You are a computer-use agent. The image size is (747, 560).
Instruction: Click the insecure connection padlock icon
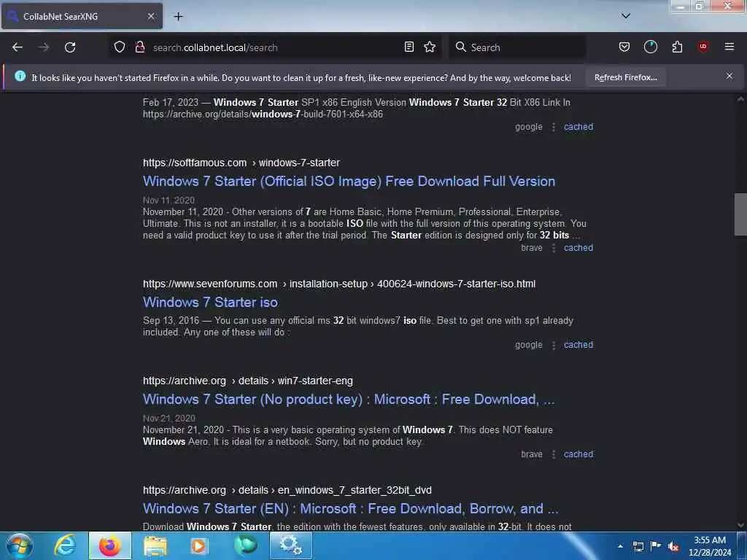pos(139,47)
